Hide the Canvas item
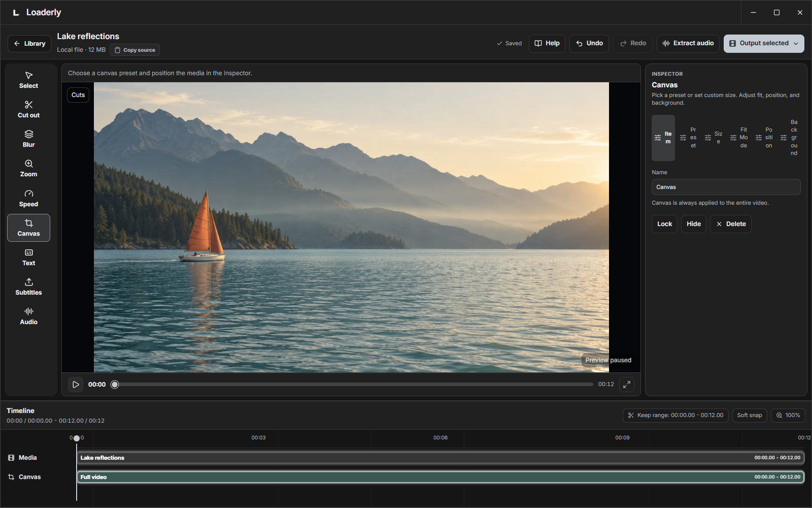812x508 pixels. (693, 224)
